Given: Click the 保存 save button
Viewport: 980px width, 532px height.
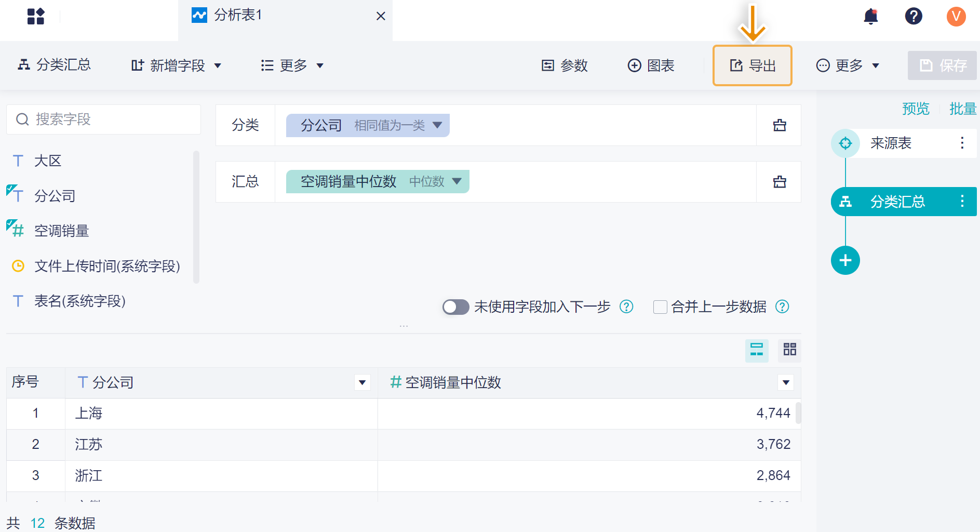Looking at the screenshot, I should pos(942,65).
